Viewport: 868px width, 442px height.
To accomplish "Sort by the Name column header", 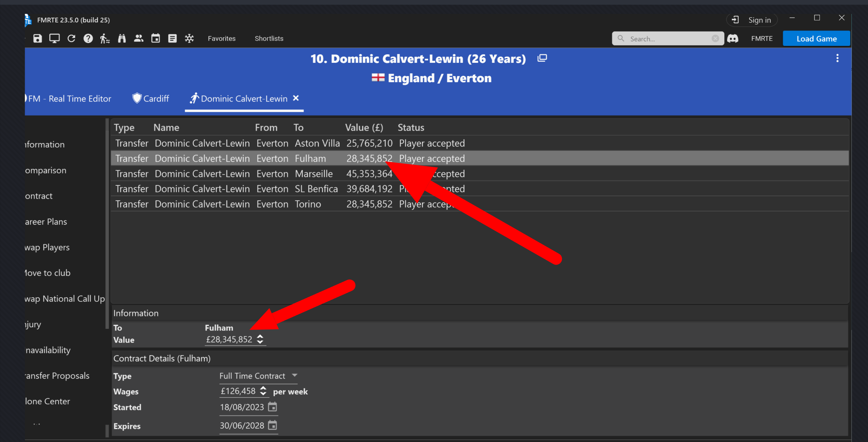I will (x=166, y=127).
